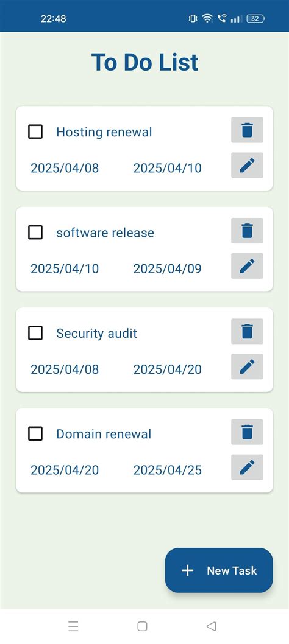Viewport: 289px width, 644px height.
Task: Tick the Security audit checkbox
Action: 35,333
